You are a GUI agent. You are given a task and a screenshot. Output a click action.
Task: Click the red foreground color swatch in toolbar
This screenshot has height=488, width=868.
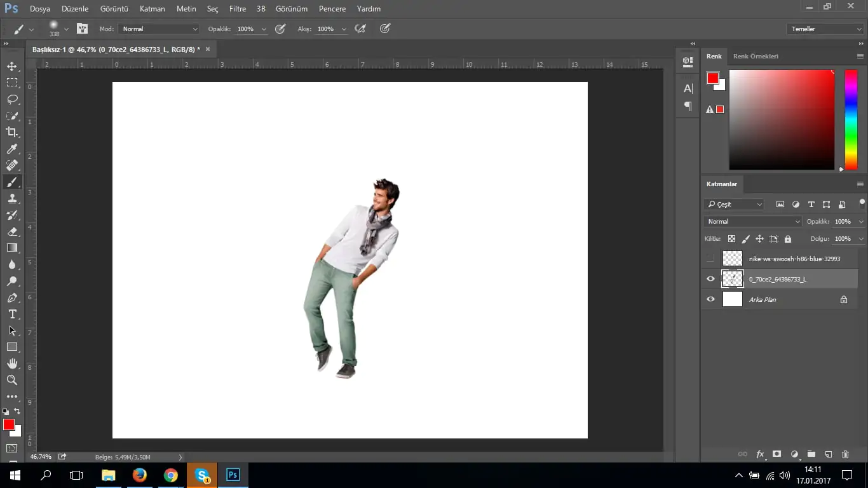[x=8, y=424]
